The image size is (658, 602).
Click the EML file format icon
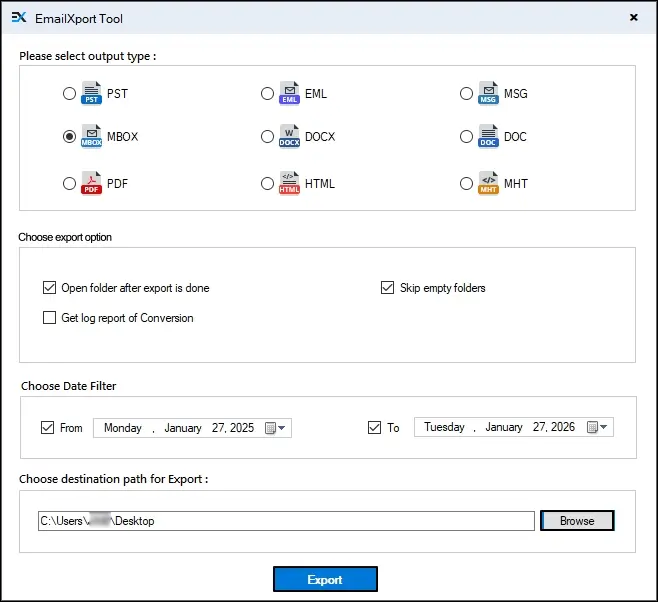click(290, 93)
